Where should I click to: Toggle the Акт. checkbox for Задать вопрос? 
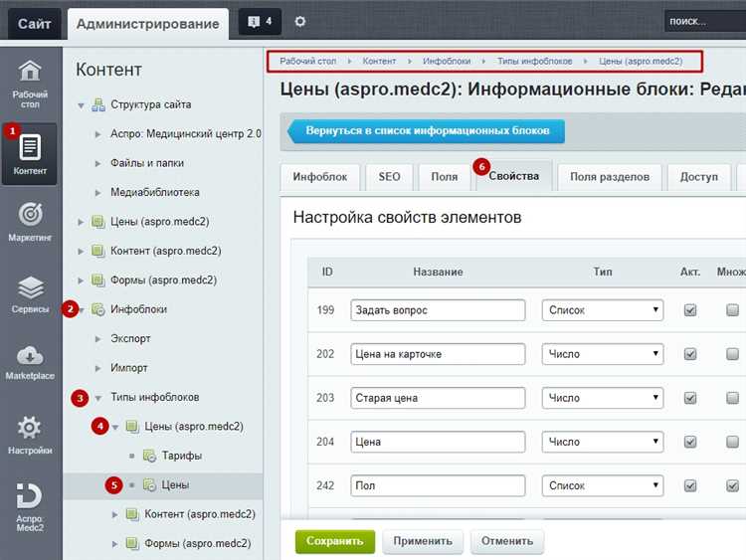690,310
